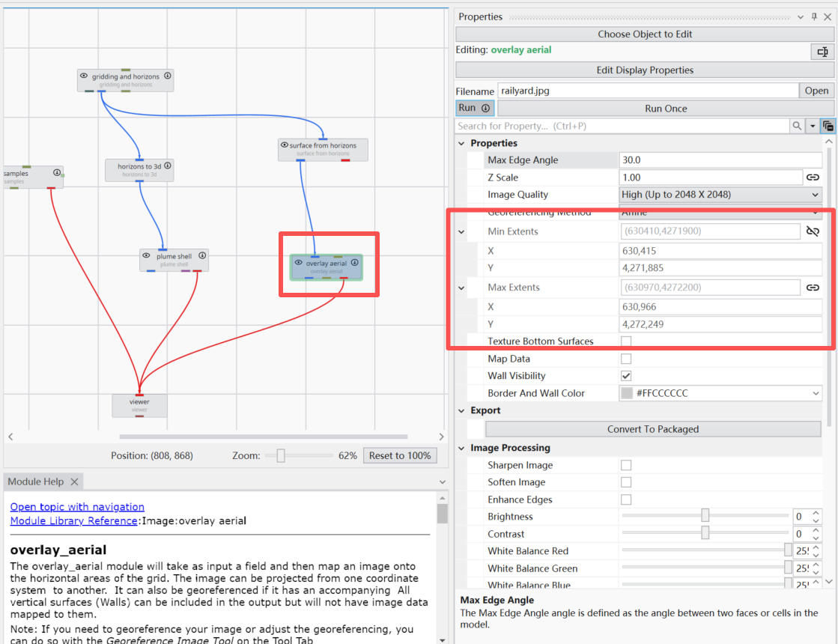This screenshot has width=838, height=644.
Task: Enable the Sharpen Image checkbox
Action: 626,465
